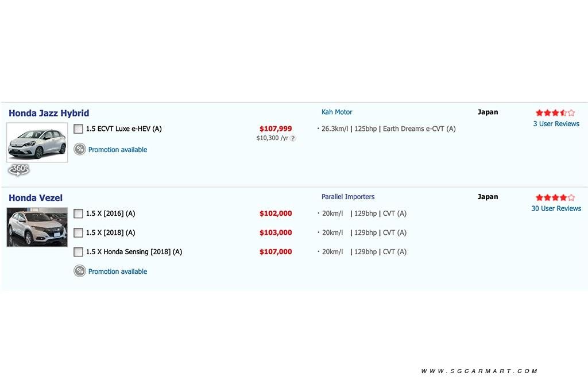The height and width of the screenshot is (392, 588).
Task: Tick the 1.5 X Honda Sensing [2018] checkbox
Action: click(x=78, y=252)
